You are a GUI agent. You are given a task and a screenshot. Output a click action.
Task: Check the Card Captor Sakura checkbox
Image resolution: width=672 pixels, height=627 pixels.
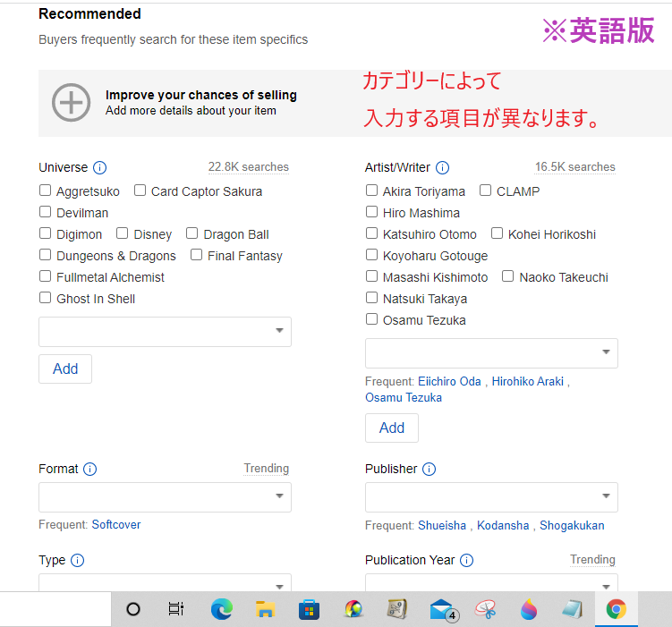pos(140,191)
